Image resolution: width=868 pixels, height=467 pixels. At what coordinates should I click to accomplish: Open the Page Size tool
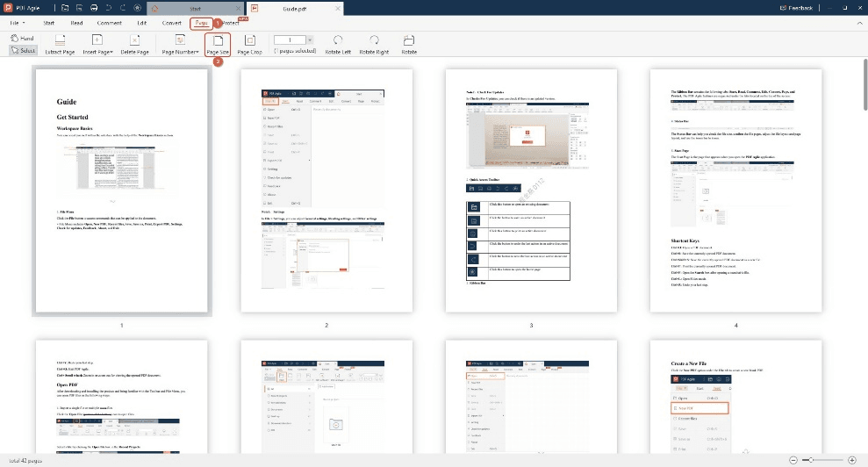point(218,44)
